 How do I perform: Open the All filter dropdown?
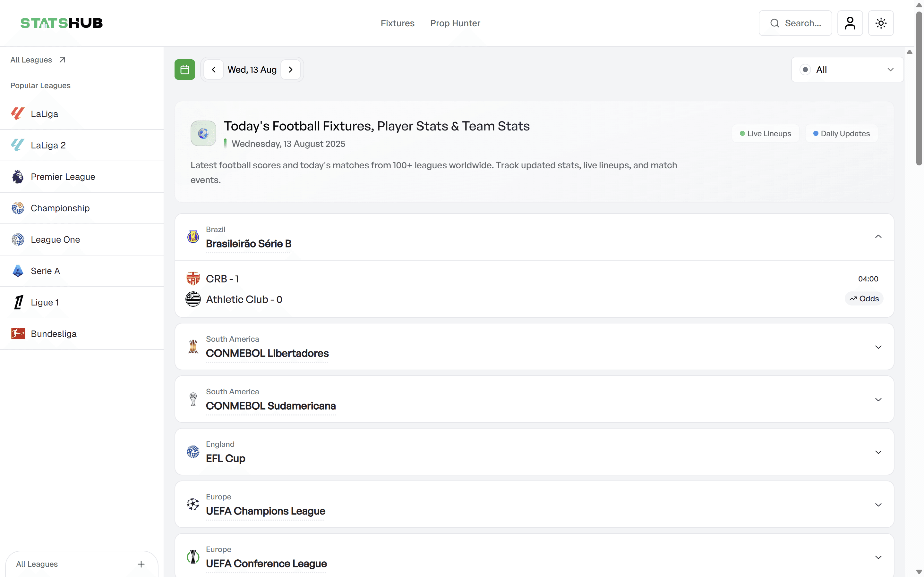point(847,69)
